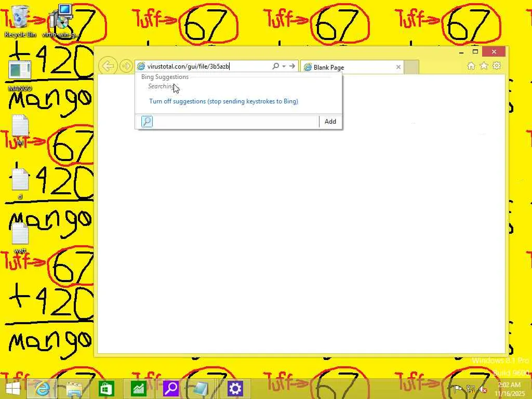The height and width of the screenshot is (399, 532).
Task: Click the Home icon in Internet Explorer
Action: tap(471, 66)
